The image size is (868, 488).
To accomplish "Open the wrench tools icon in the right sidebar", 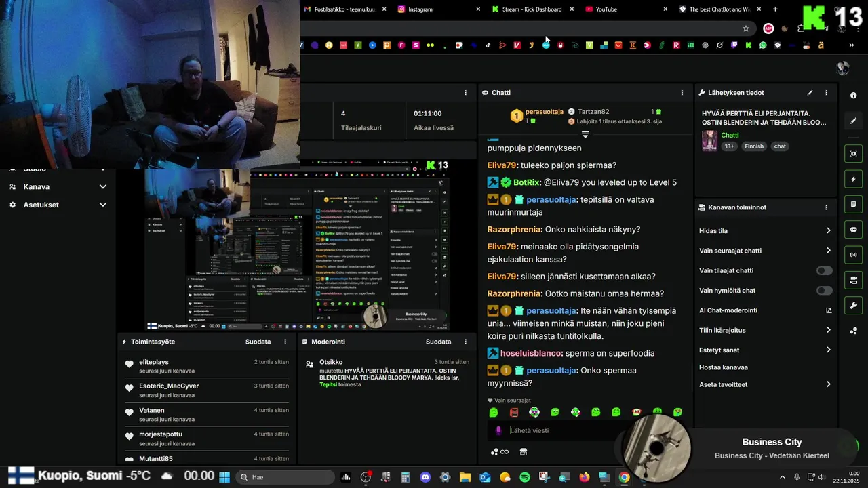I will pyautogui.click(x=853, y=306).
